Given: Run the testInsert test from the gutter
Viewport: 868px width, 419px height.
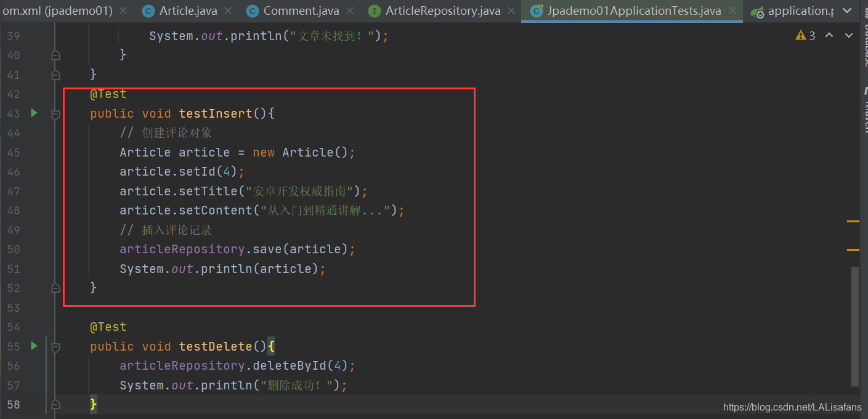Looking at the screenshot, I should pos(34,113).
